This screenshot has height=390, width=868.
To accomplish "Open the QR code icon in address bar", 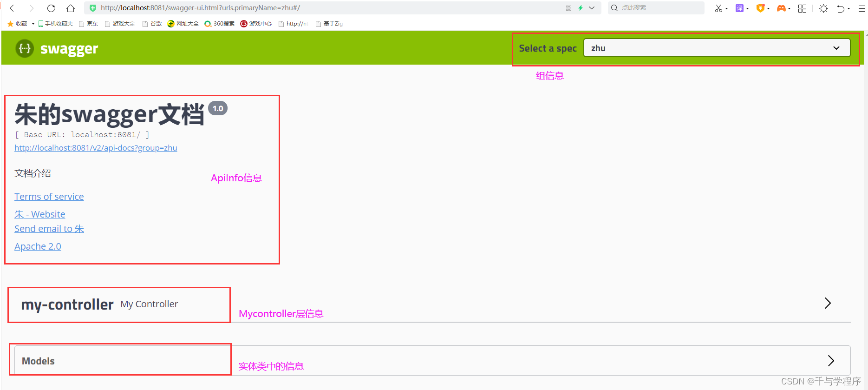I will 568,8.
